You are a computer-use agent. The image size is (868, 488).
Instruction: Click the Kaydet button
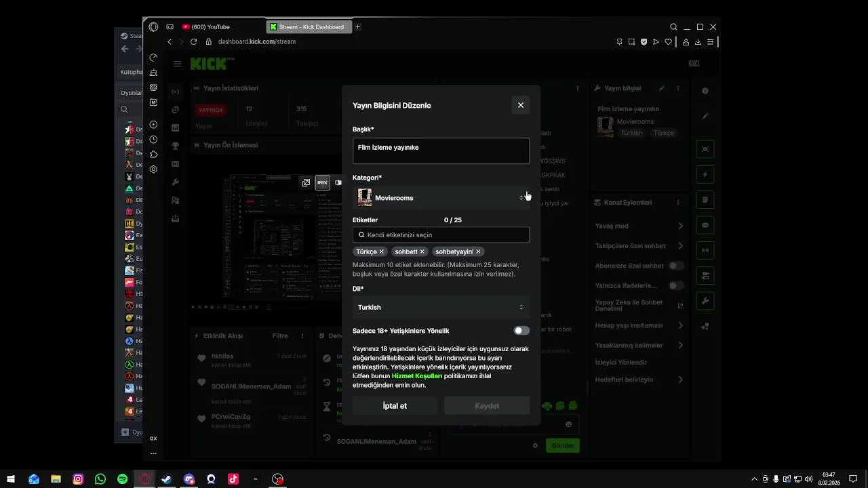pyautogui.click(x=487, y=406)
